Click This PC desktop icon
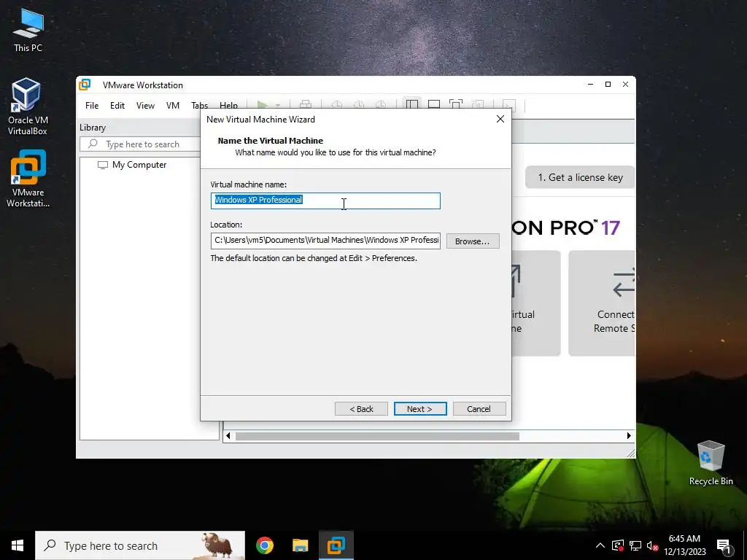 28,29
